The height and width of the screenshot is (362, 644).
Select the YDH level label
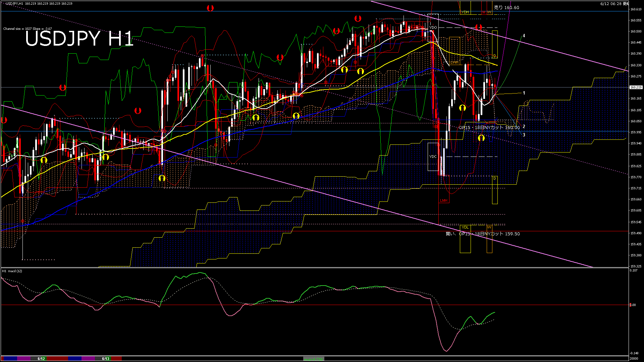coord(465,12)
